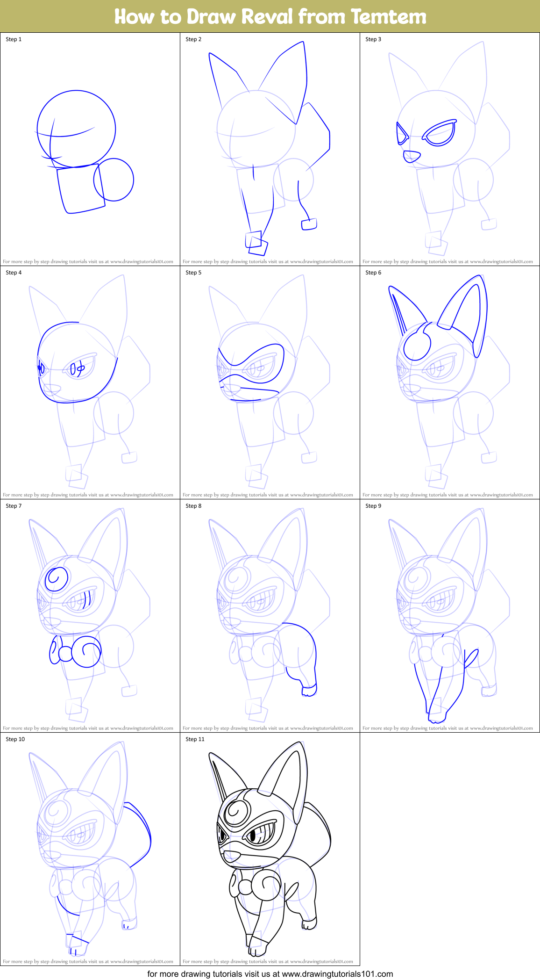The height and width of the screenshot is (980, 540).
Task: Click the 'Step 3' label
Action: [373, 39]
